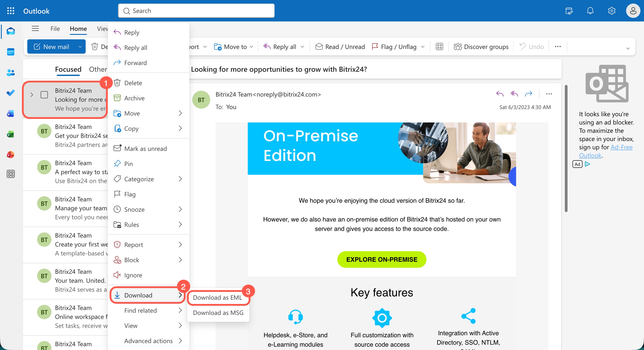Image resolution: width=644 pixels, height=350 pixels.
Task: Expand the conversation chevron on first email
Action: [x=32, y=95]
